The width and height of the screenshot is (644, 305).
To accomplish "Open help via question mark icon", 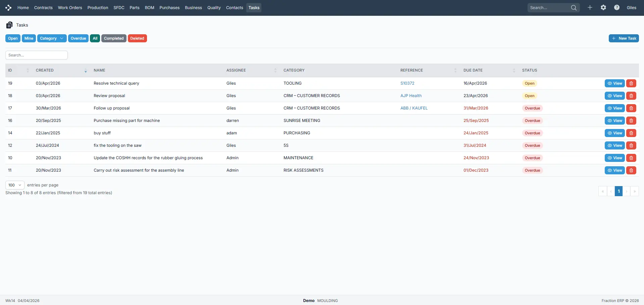I will [x=616, y=8].
